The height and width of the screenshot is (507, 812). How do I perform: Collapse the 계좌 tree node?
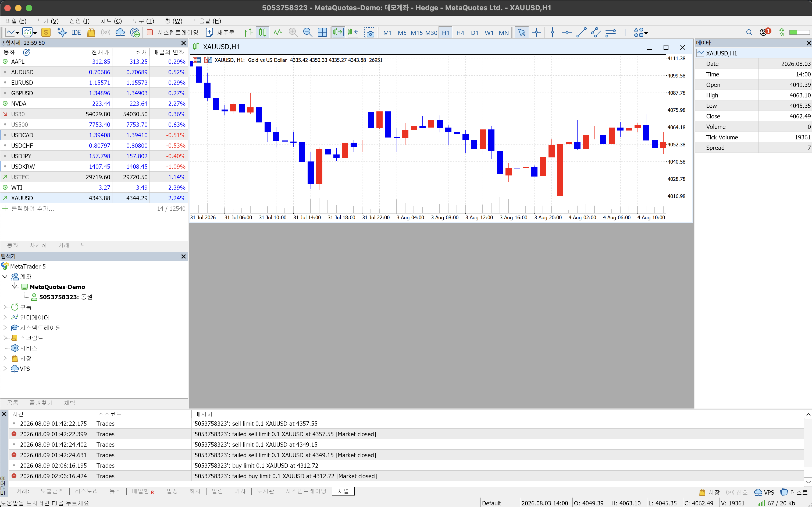tap(5, 277)
